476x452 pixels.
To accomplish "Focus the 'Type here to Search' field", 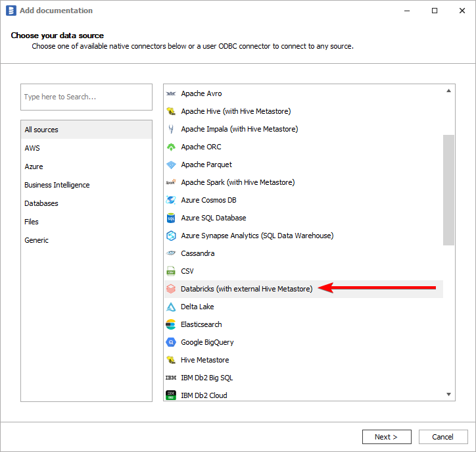I will (x=86, y=97).
